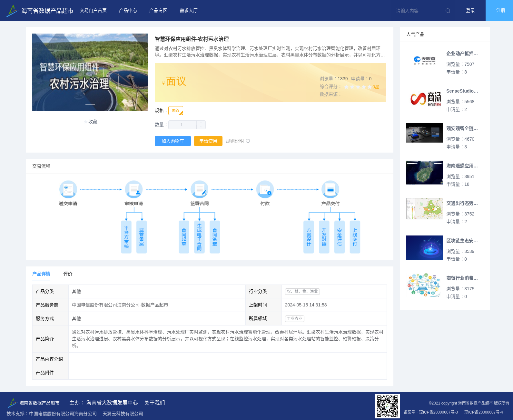Click the 上线交付 sub-step box
Viewport: 513px width, 420px height.
(x=355, y=237)
